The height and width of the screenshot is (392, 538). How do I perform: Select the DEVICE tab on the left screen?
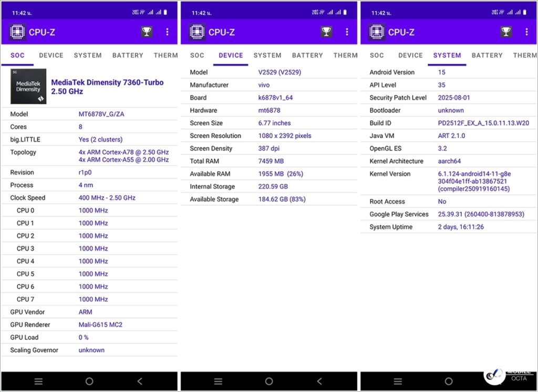[x=51, y=55]
